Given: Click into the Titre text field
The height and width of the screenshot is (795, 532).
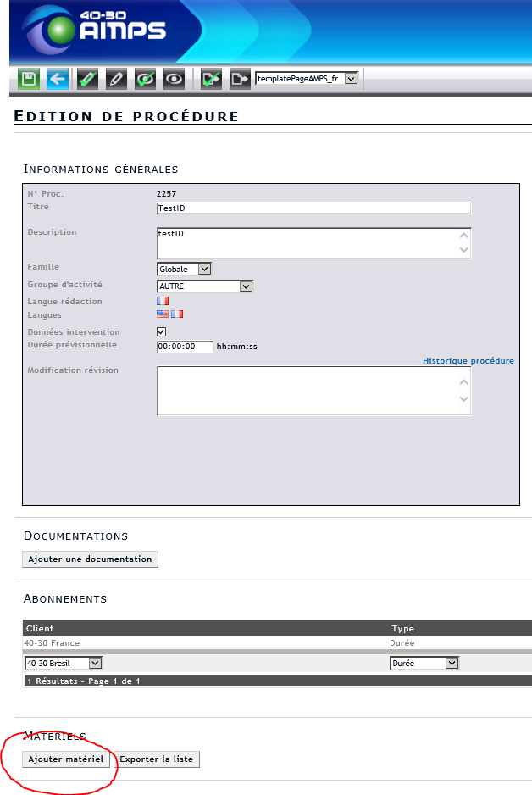Looking at the screenshot, I should [313, 208].
